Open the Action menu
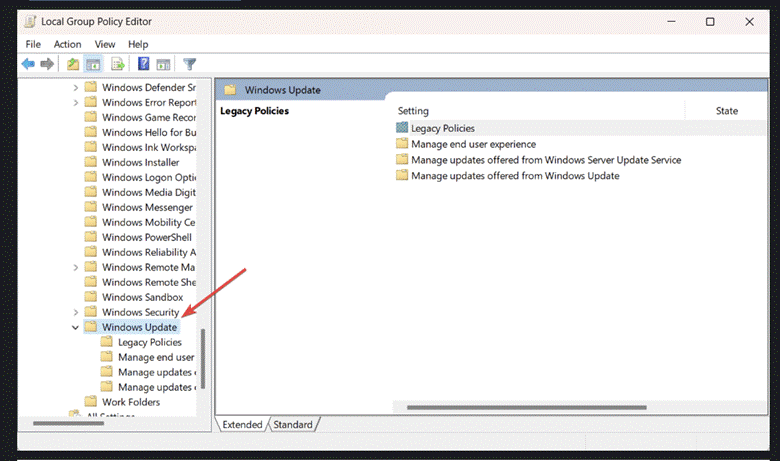 [67, 44]
